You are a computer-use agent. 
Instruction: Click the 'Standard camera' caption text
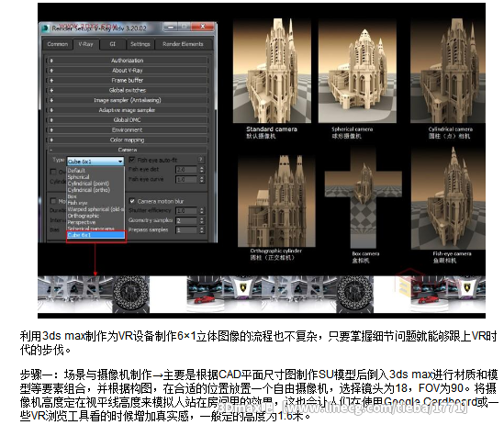(272, 129)
